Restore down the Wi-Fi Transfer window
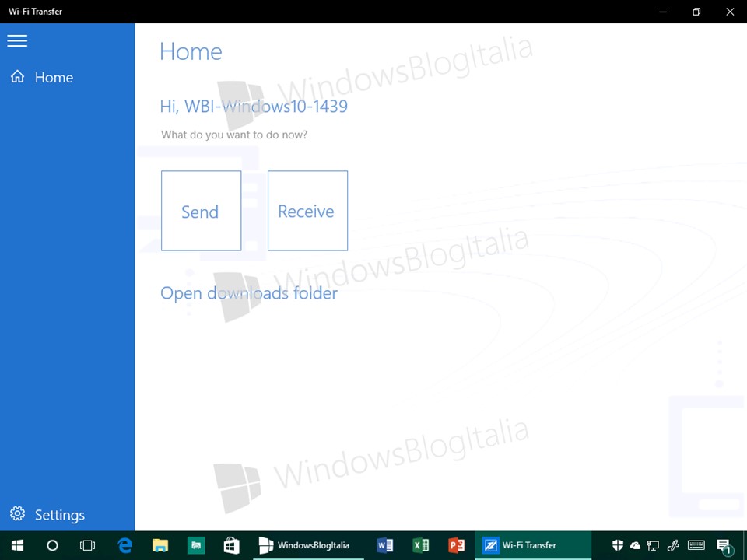 pos(696,12)
